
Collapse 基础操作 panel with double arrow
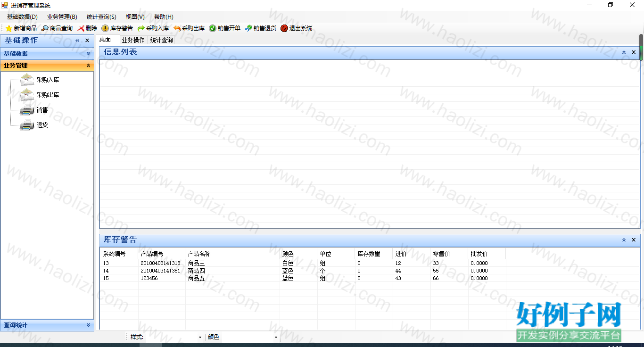[x=78, y=41]
